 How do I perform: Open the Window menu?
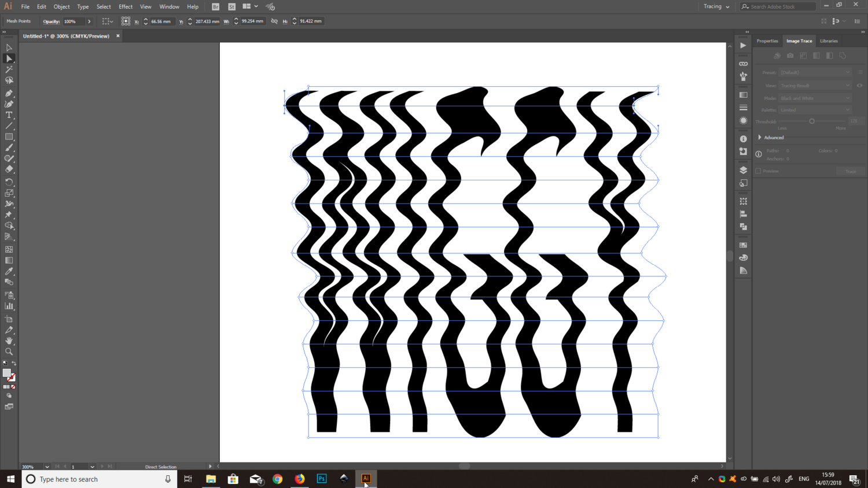(169, 7)
